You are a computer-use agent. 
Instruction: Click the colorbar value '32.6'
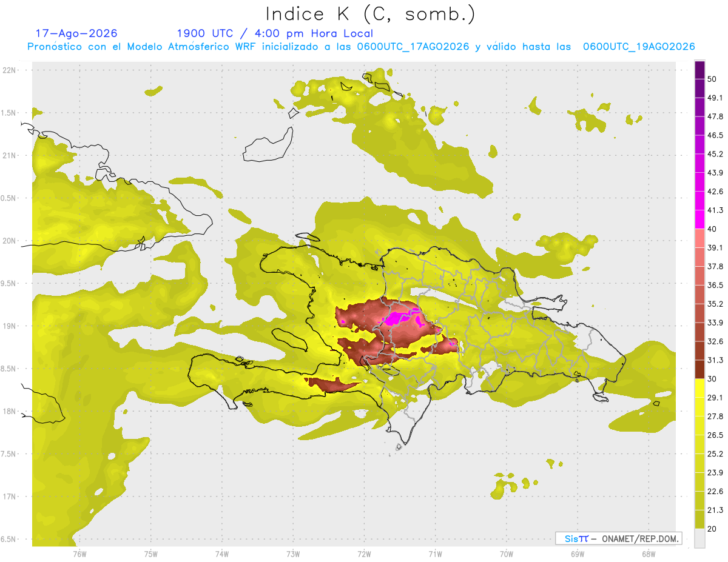(x=716, y=341)
